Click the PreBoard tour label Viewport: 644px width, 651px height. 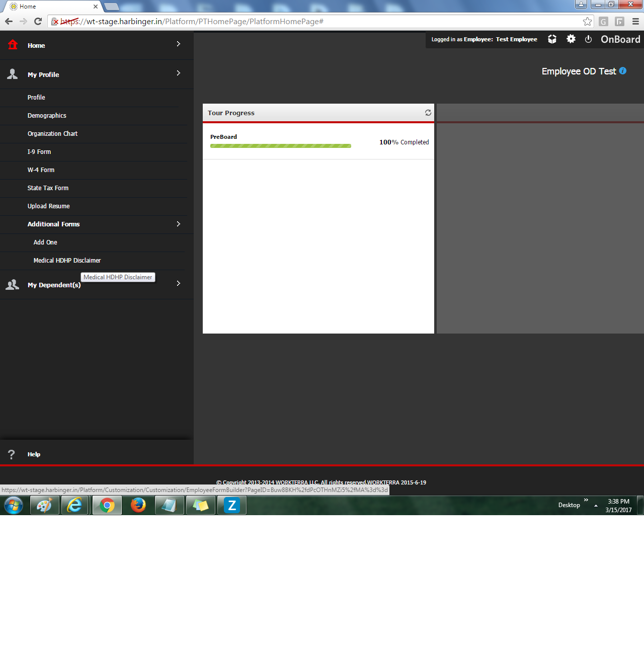[x=223, y=137]
